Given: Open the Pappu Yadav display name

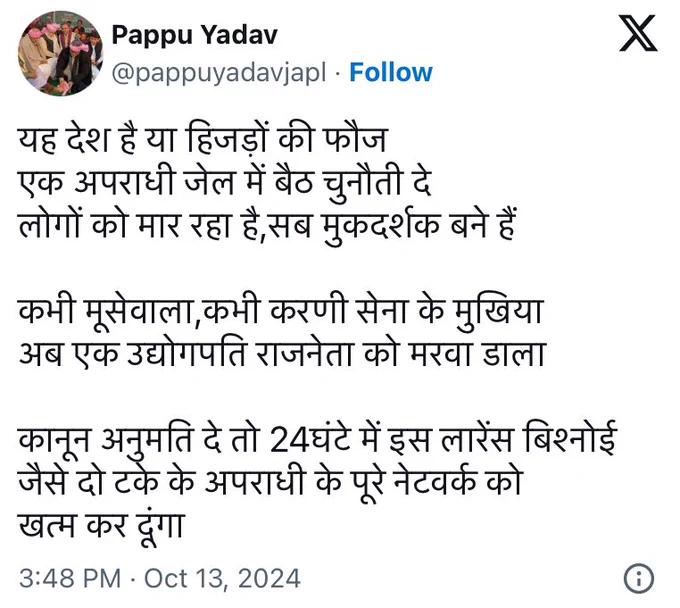Looking at the screenshot, I should [194, 35].
